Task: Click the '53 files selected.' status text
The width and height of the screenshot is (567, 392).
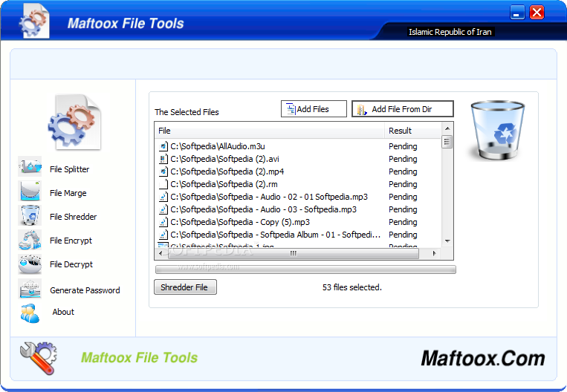Action: click(x=351, y=287)
